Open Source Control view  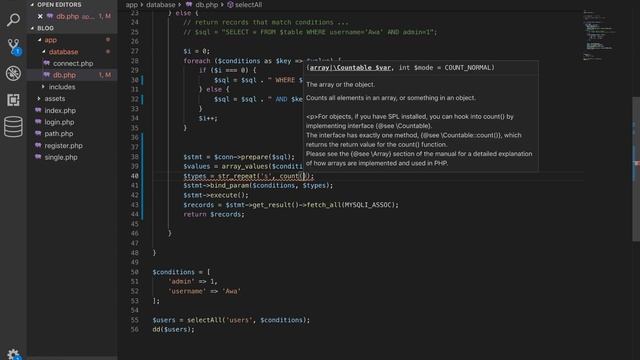[13, 47]
